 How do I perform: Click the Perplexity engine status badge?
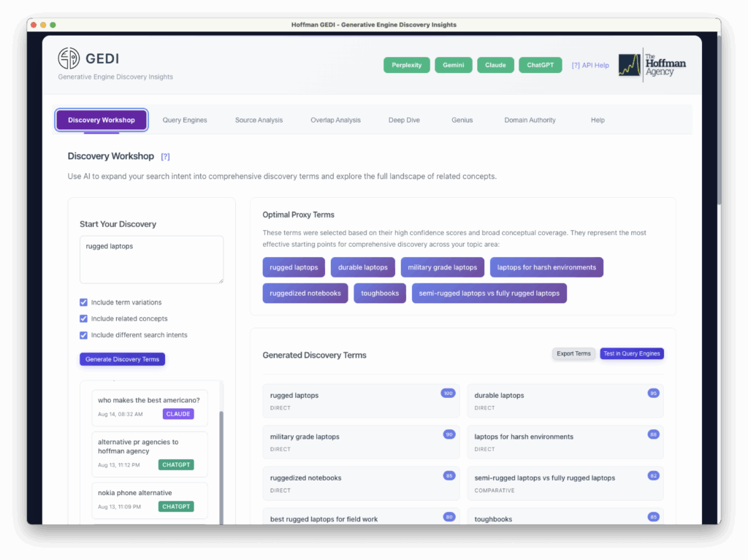(406, 64)
